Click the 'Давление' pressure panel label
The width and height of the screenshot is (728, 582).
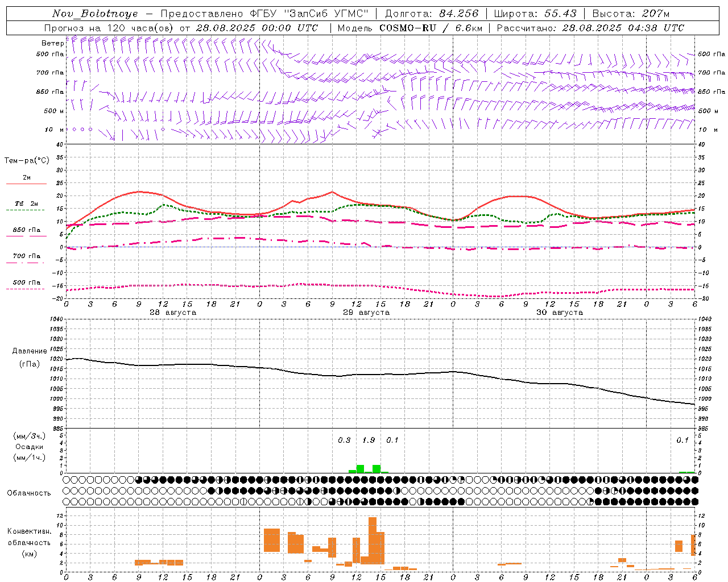tap(30, 351)
